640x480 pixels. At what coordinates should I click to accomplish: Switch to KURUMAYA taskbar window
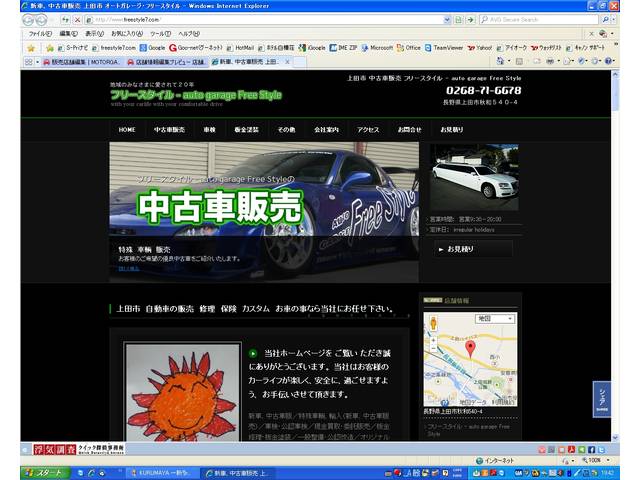[162, 473]
